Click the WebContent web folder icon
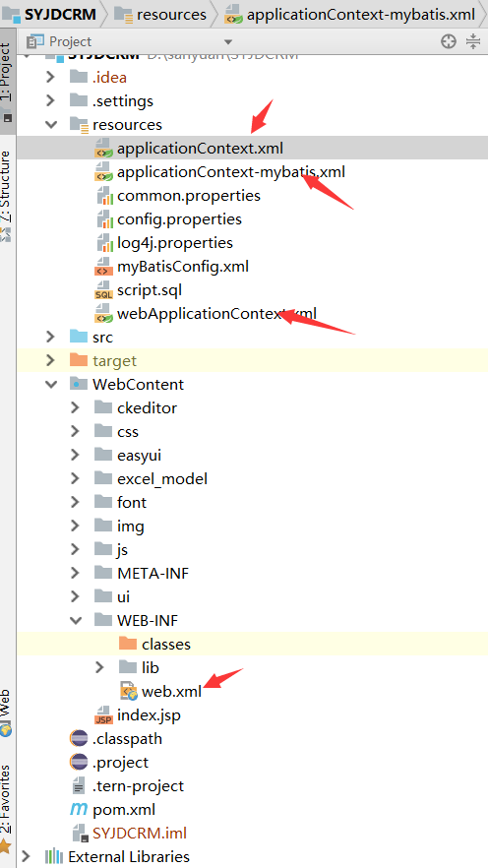Image resolution: width=488 pixels, height=868 pixels. [79, 384]
